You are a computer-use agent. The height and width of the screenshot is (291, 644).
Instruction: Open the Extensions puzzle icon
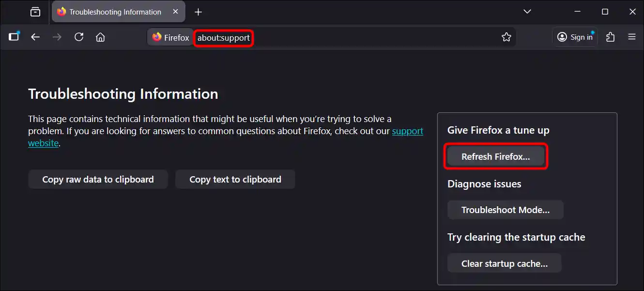click(610, 37)
